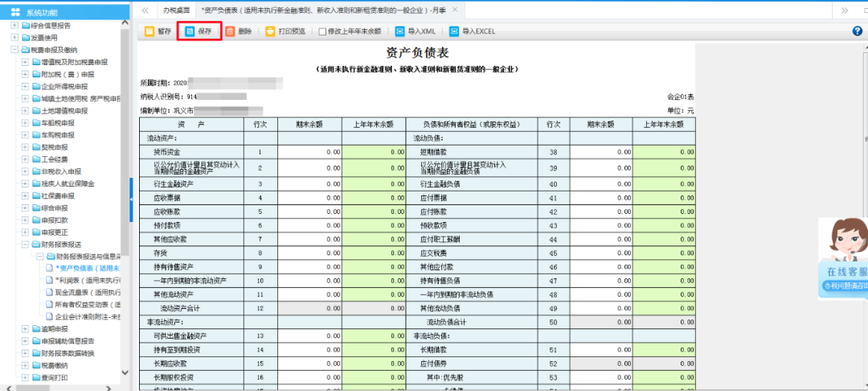Image resolution: width=868 pixels, height=391 pixels.
Task: Expand 土地增值税申报 node
Action: click(25, 111)
